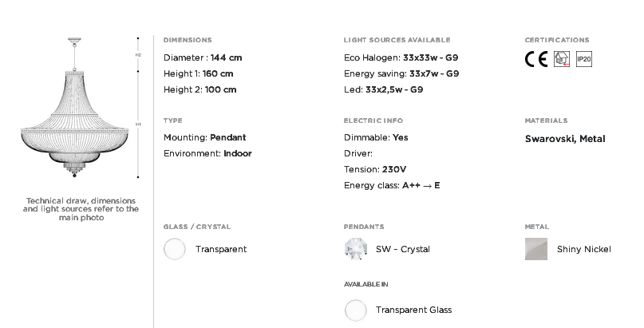The image size is (644, 328).
Task: Click the Mounting: Pendant text
Action: click(204, 137)
